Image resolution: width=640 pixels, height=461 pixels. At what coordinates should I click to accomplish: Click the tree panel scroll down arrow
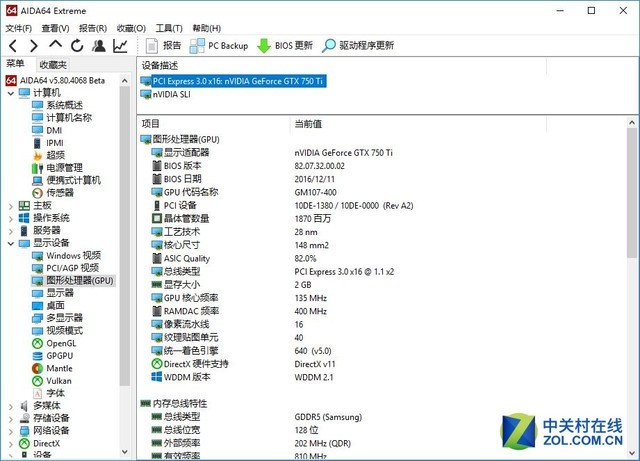tap(124, 452)
